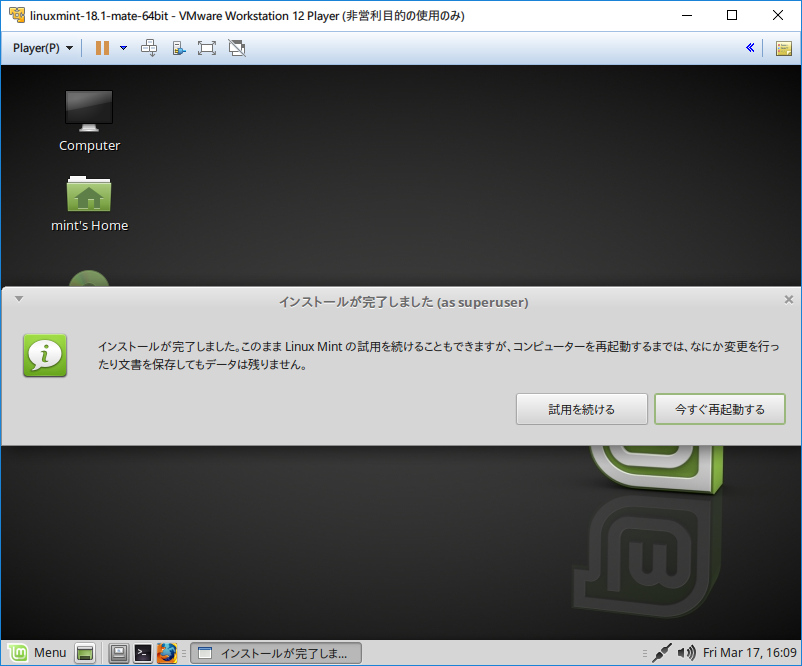Enter full screen mode from VMware toolbar

pos(207,48)
